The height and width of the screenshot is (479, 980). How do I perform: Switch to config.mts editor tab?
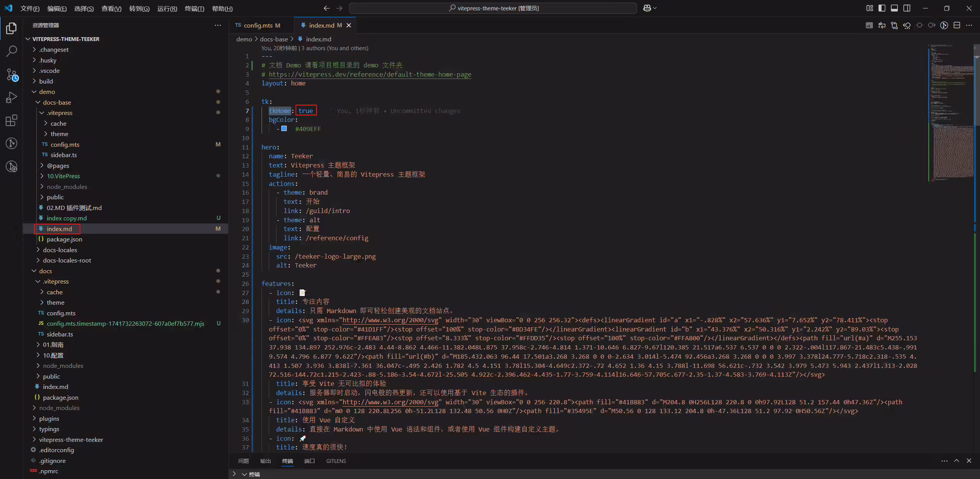[258, 25]
